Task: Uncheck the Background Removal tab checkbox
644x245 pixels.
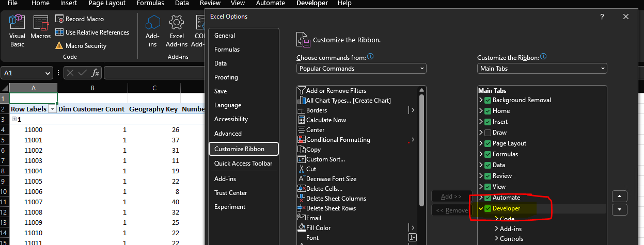Action: point(488,100)
